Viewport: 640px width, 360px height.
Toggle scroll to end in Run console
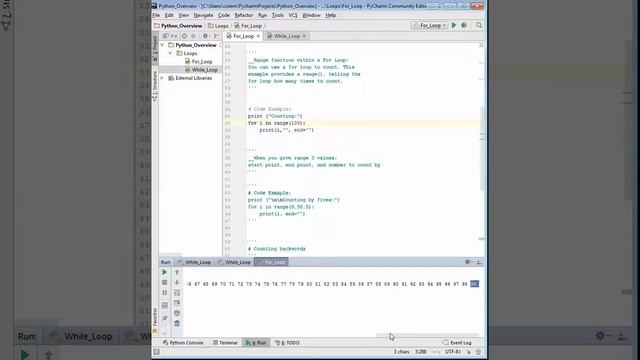click(x=177, y=303)
